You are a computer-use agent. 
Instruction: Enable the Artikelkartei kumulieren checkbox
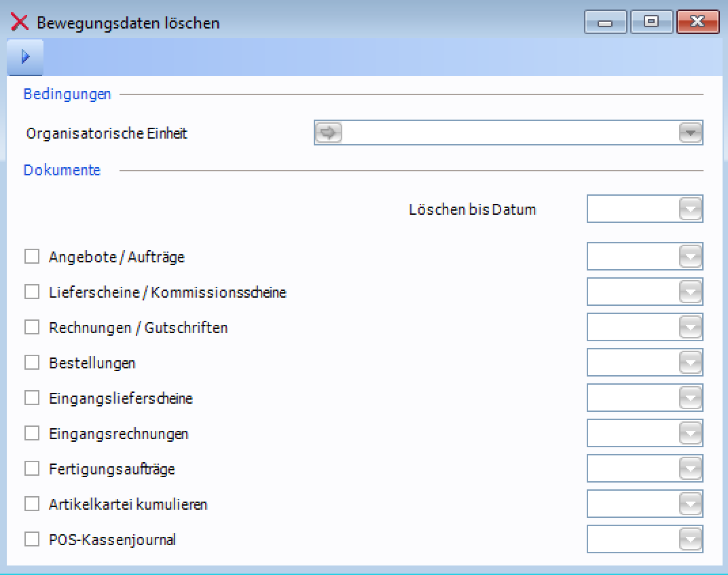click(x=32, y=504)
